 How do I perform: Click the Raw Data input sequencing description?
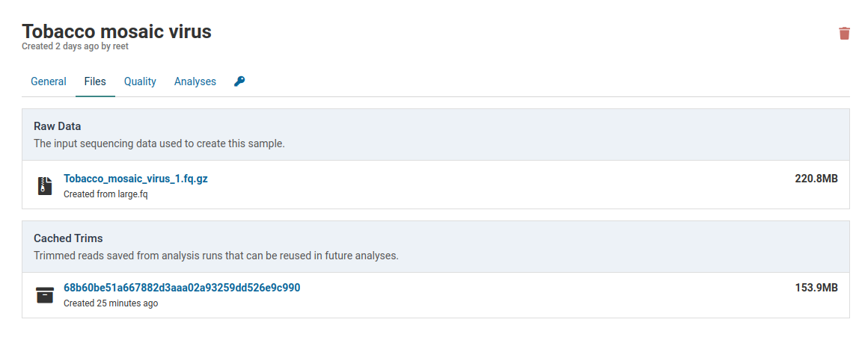(x=159, y=143)
